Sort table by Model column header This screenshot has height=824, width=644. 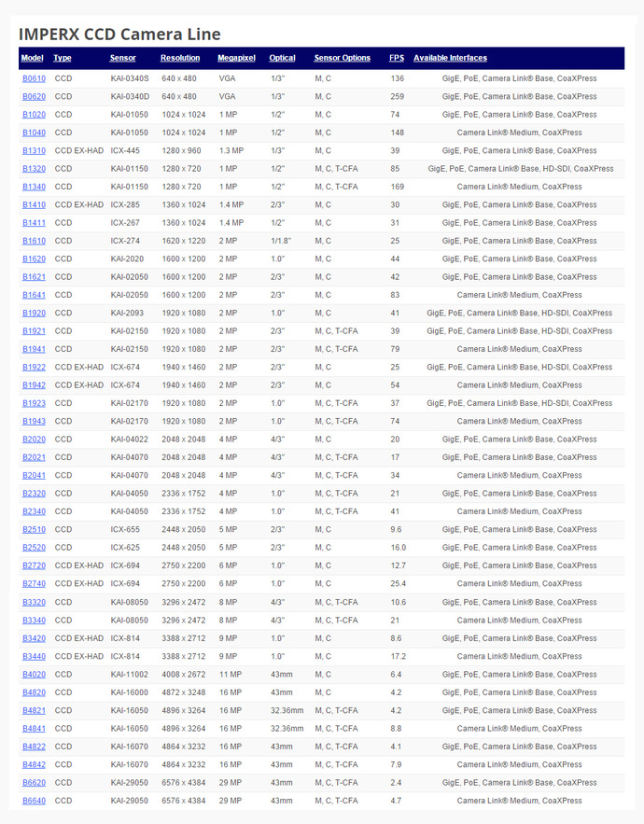coord(32,58)
